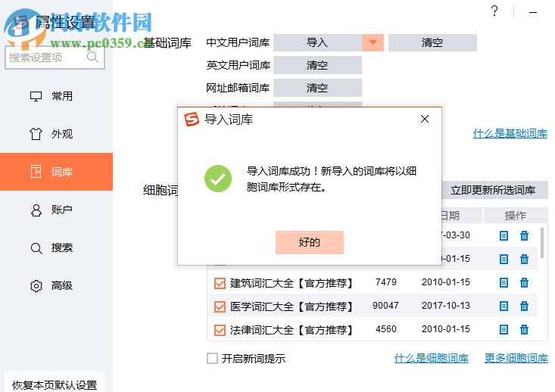Image resolution: width=555 pixels, height=392 pixels.
Task: Click the 操作 column header
Action: pyautogui.click(x=516, y=216)
